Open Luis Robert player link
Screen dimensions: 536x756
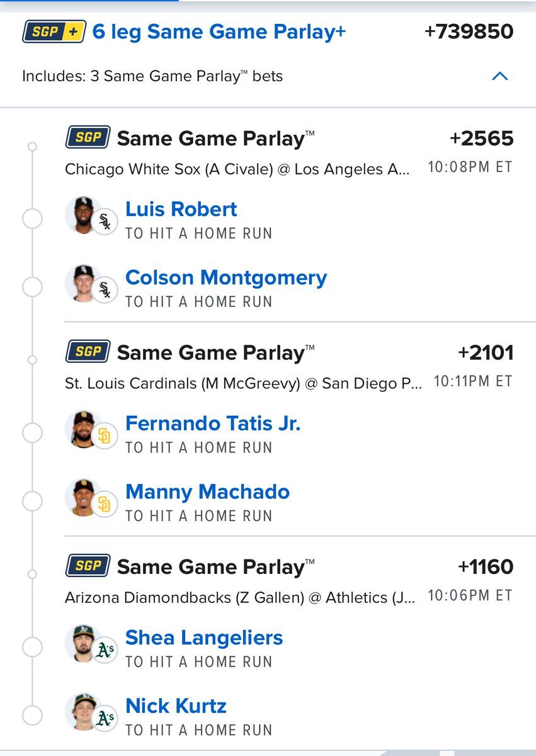[x=181, y=209]
